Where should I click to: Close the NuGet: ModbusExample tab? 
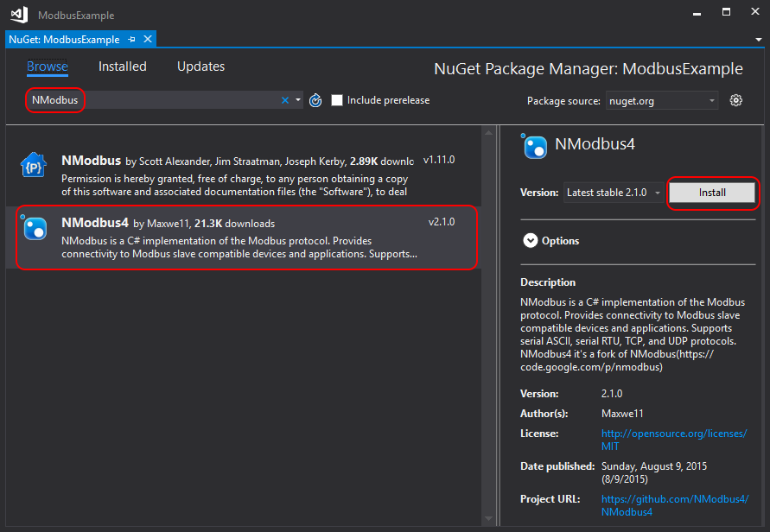tap(148, 40)
